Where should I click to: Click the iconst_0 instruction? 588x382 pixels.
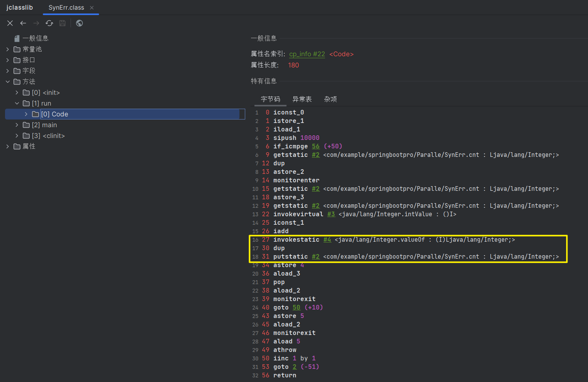pos(288,112)
